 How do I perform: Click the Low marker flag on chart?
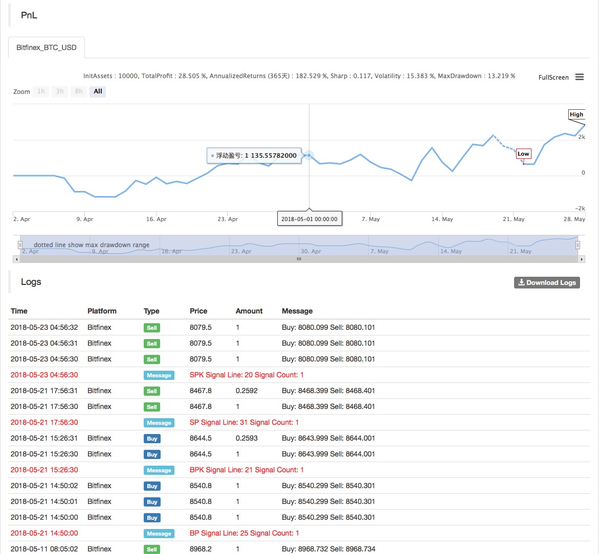click(x=523, y=154)
